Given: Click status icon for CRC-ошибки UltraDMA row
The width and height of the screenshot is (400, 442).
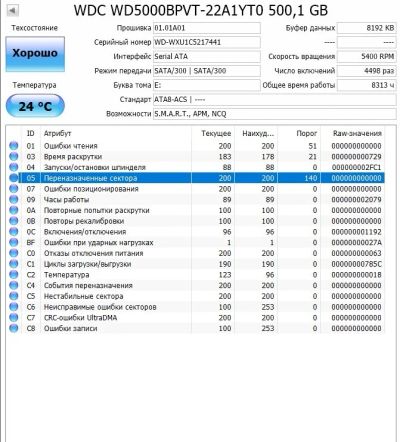Looking at the screenshot, I should (x=14, y=317).
